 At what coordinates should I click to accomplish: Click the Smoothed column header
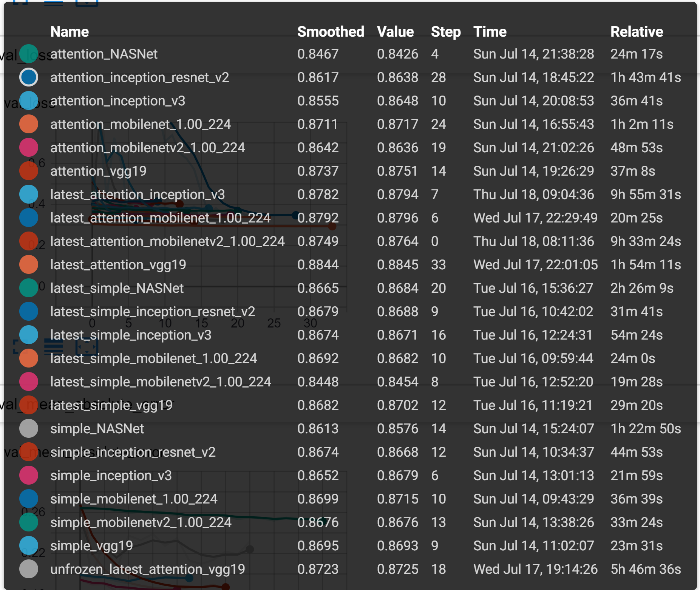point(331,32)
